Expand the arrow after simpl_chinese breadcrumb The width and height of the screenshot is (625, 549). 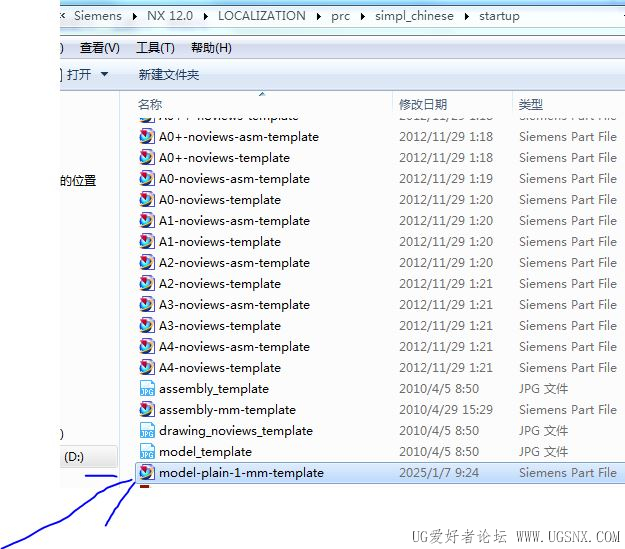466,16
